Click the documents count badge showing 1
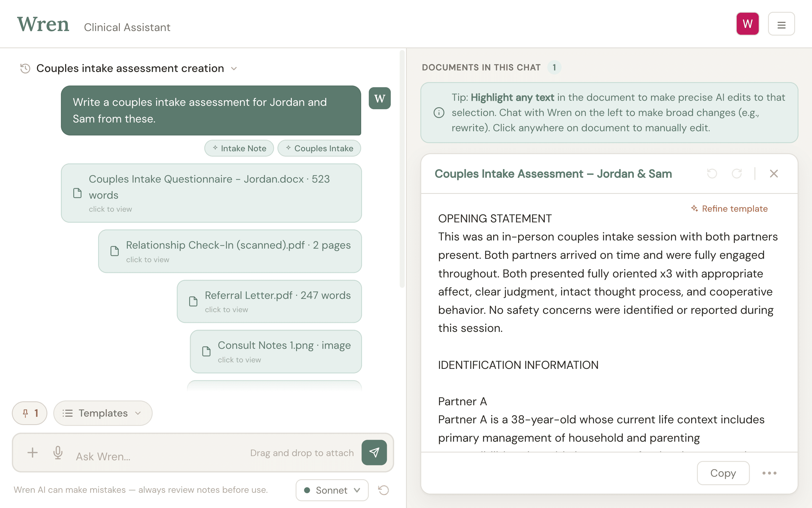The image size is (812, 508). (554, 67)
